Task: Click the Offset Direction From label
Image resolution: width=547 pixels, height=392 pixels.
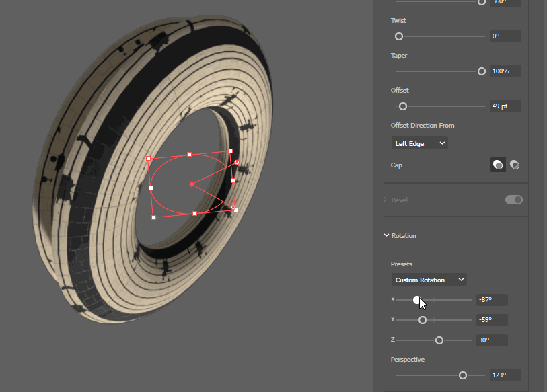Action: click(423, 126)
